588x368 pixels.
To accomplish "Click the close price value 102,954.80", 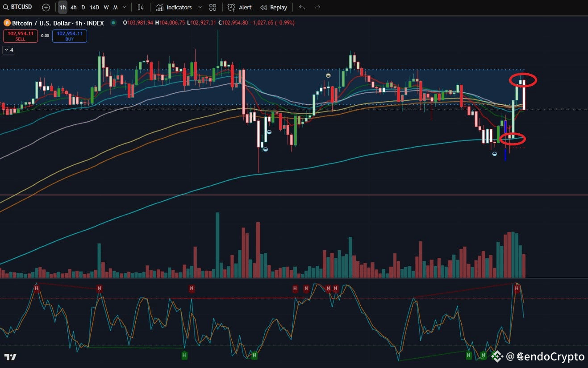I will 235,23.
